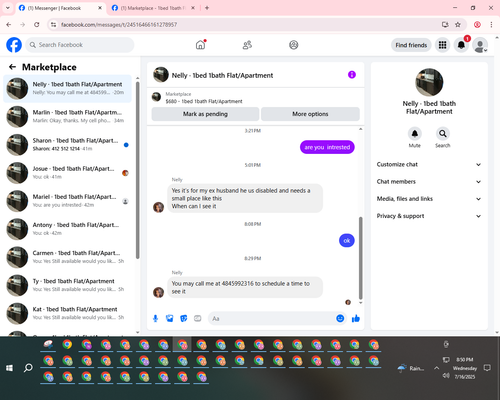Click the message with phone number 4845992316
Image resolution: width=500 pixels, height=400 pixels.
(x=245, y=287)
